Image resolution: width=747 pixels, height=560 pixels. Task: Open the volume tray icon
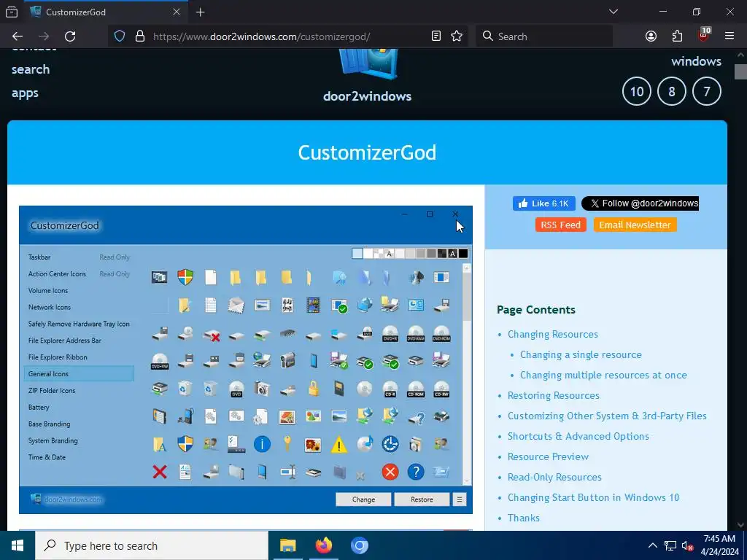[687, 545]
